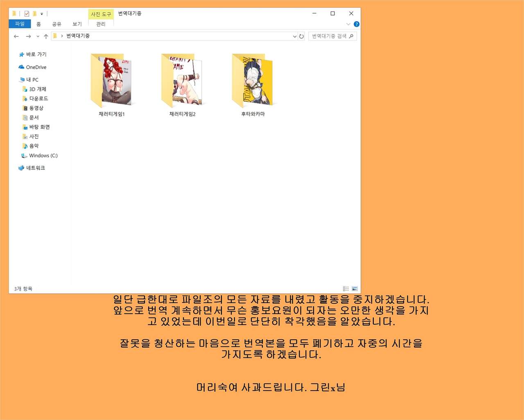Click the 다운로드 folder icon in sidebar
The image size is (524, 420).
point(25,99)
